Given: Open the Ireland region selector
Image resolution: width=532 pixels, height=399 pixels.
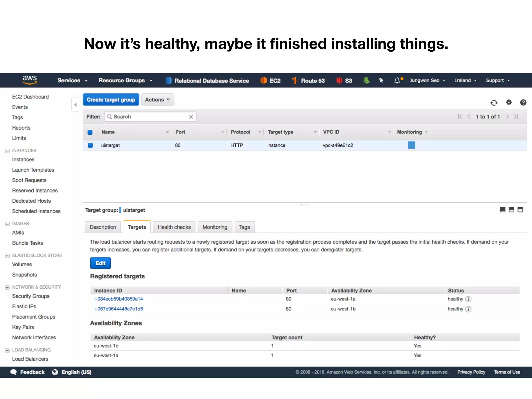Looking at the screenshot, I should point(465,81).
